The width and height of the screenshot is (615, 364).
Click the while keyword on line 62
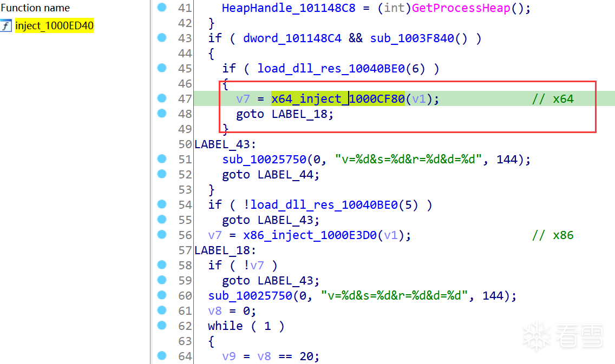coord(226,326)
